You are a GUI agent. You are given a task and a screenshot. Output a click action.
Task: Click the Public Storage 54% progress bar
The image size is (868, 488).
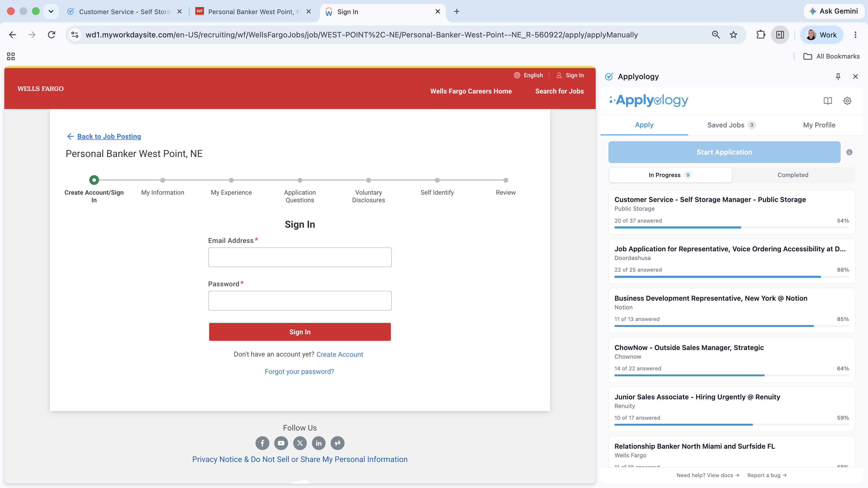(732, 227)
